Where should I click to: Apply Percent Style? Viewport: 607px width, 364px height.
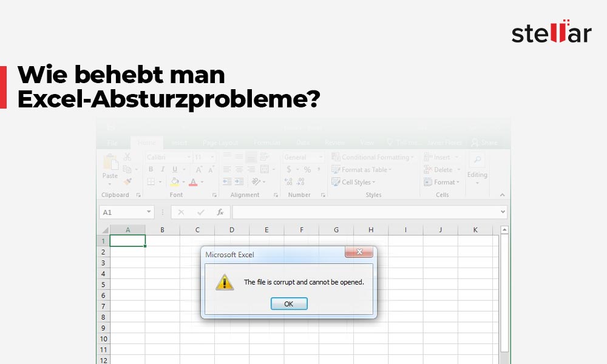coord(307,169)
